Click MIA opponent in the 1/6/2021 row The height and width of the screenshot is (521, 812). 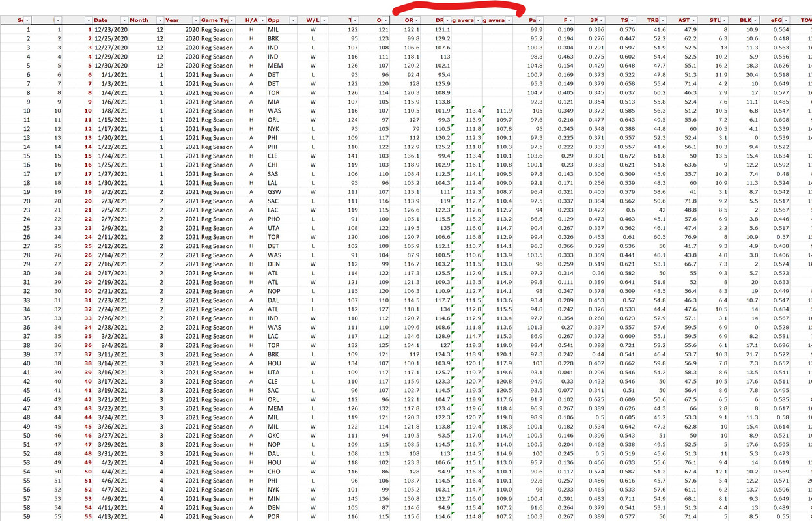tap(282, 102)
